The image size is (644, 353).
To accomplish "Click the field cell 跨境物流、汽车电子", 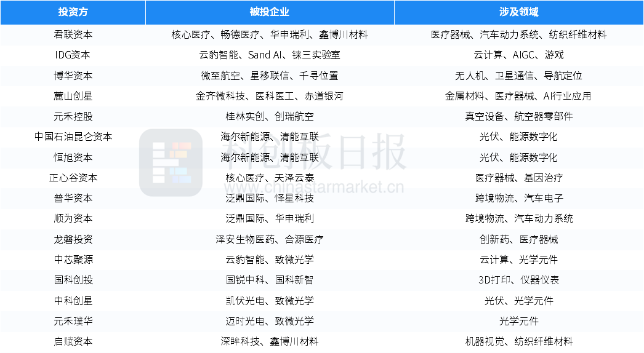I will tap(519, 199).
